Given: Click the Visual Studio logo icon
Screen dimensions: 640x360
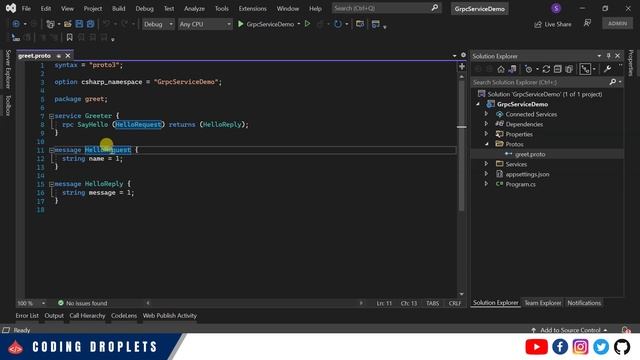Looking at the screenshot, I should (x=11, y=8).
